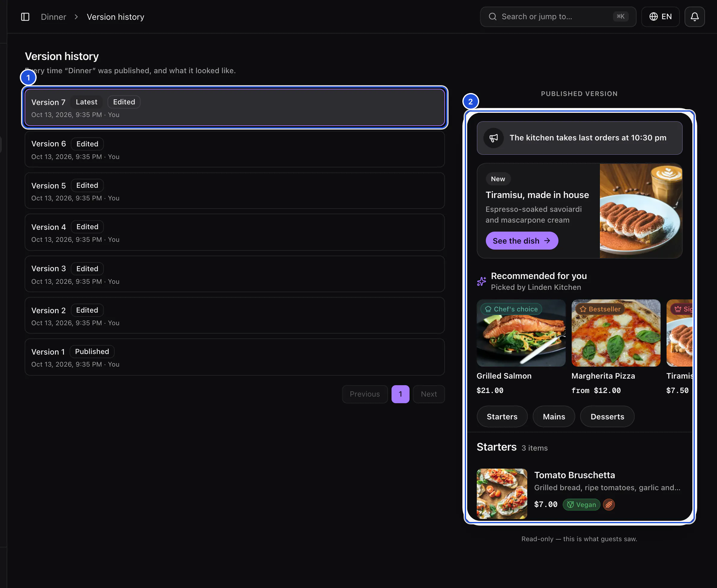
Task: Click the kitchen last orders announcement banner
Action: click(x=580, y=138)
